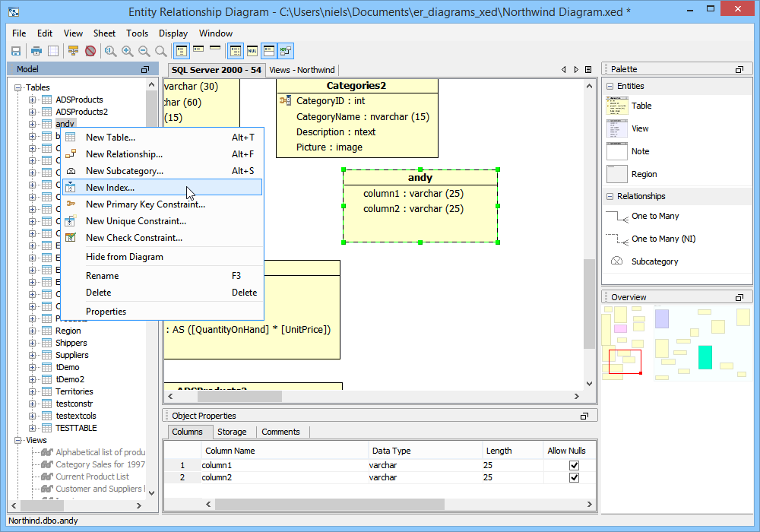This screenshot has height=532, width=760.
Task: Expand the ADSProducts table node
Action: coord(32,100)
